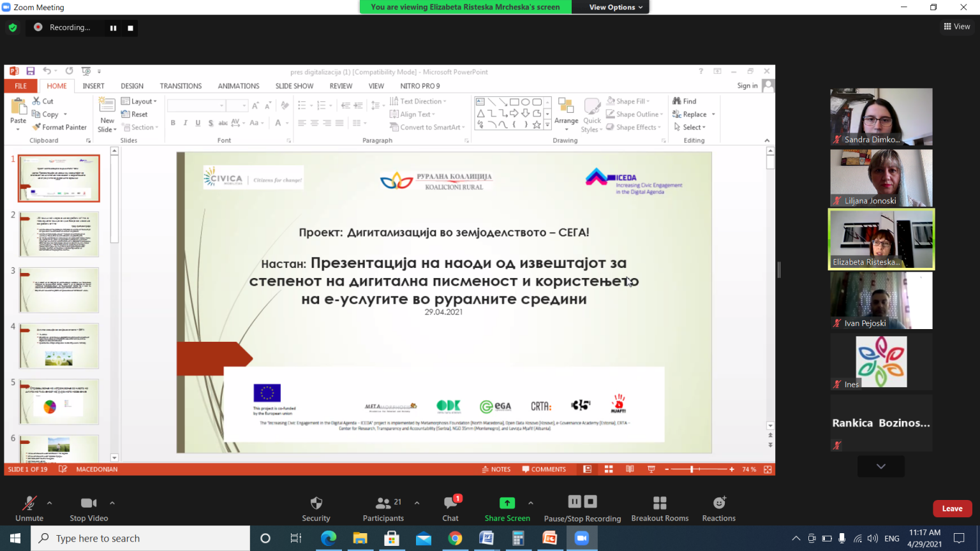Open the Participants list
This screenshot has height=551, width=980.
pyautogui.click(x=383, y=503)
